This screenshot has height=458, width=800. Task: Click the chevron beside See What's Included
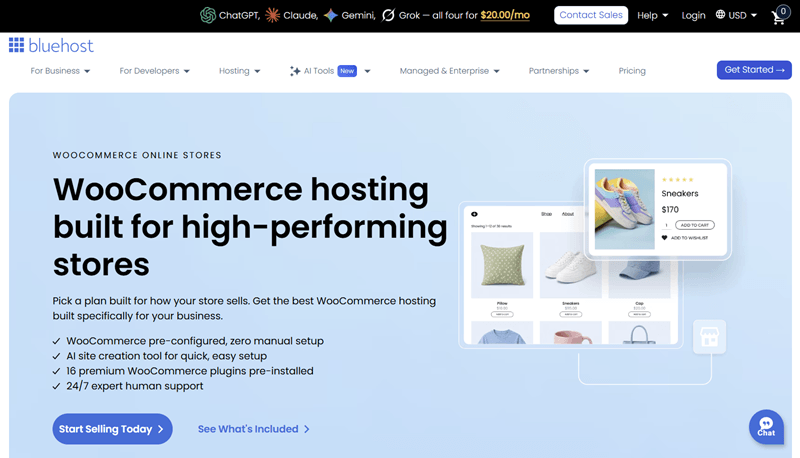pyautogui.click(x=307, y=429)
